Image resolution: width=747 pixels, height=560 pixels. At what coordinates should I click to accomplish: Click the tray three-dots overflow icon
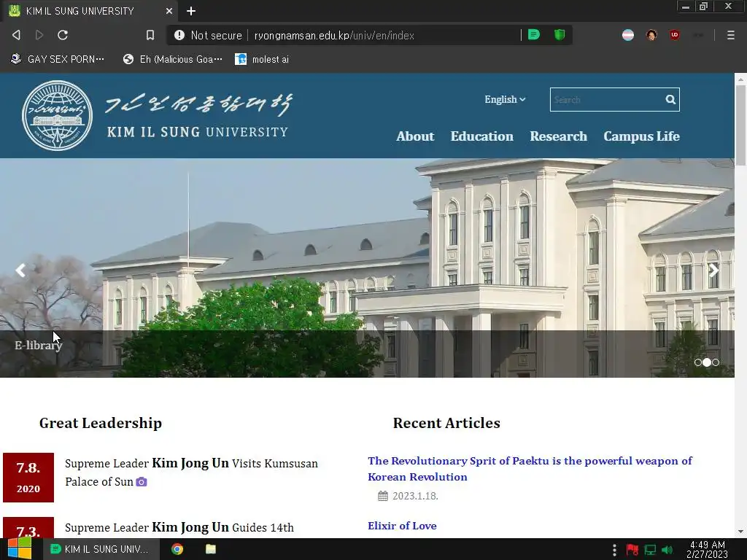click(x=614, y=550)
